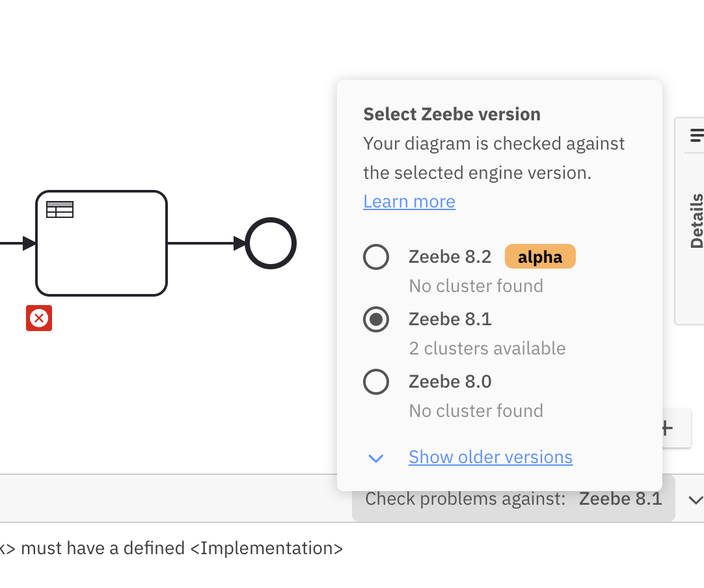Open the details panel menu icon
Image resolution: width=704 pixels, height=588 pixels.
click(696, 135)
